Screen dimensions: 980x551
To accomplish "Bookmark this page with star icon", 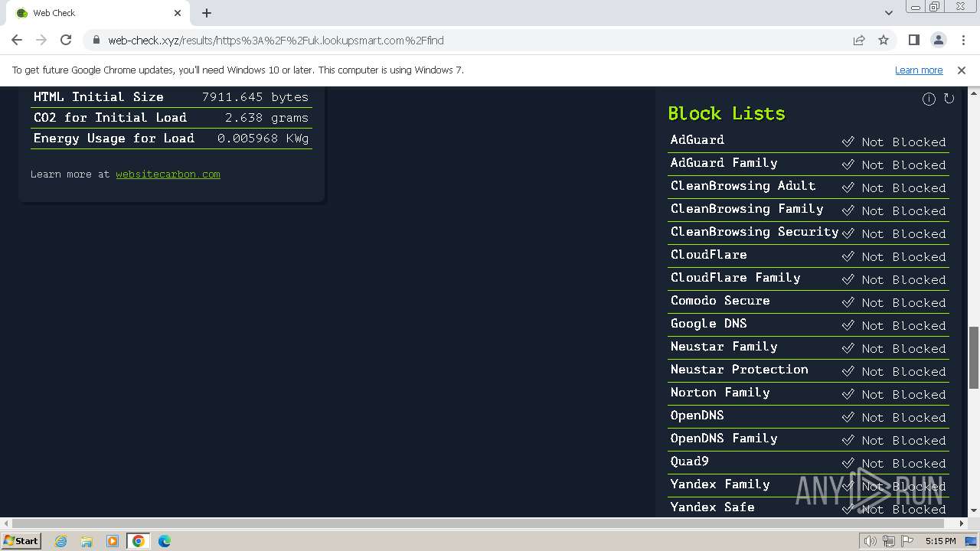I will pos(884,40).
